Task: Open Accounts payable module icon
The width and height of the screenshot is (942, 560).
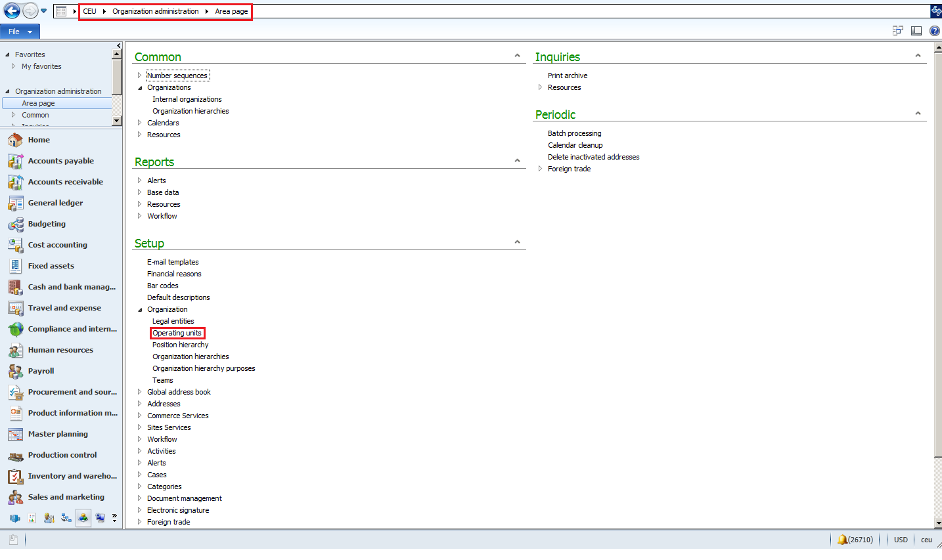Action: 15,161
